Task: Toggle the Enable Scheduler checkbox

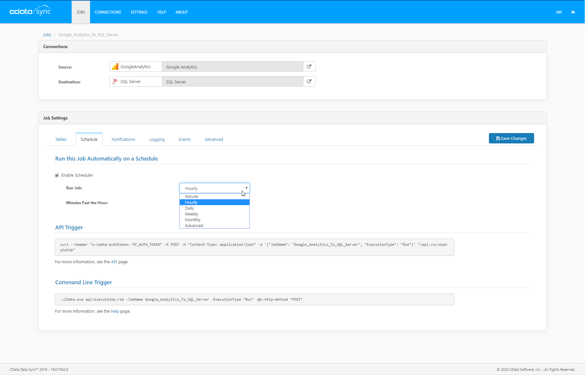Action: 57,175
